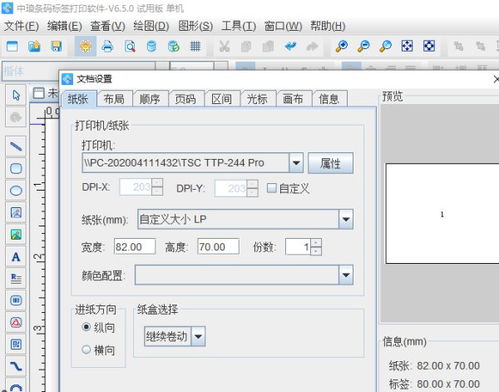499x392 pixels.
Task: Select the 纵向 feed direction radio
Action: tap(86, 327)
